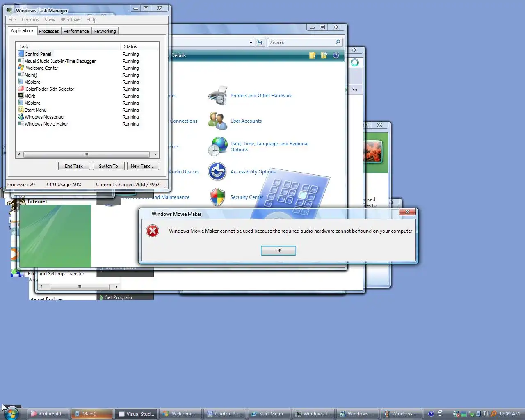Click the 12:09 AM clock in the tray

click(x=509, y=414)
